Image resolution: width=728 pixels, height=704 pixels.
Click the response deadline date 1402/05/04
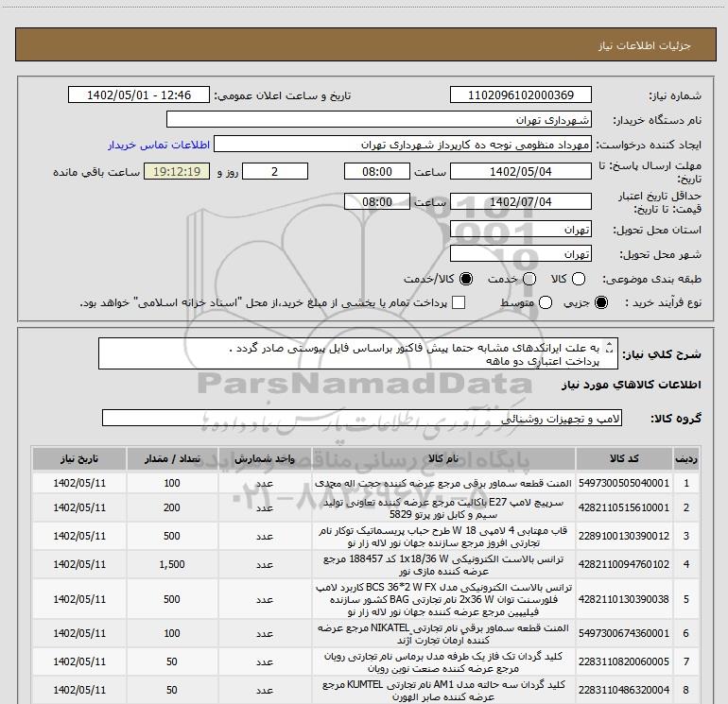pyautogui.click(x=520, y=171)
